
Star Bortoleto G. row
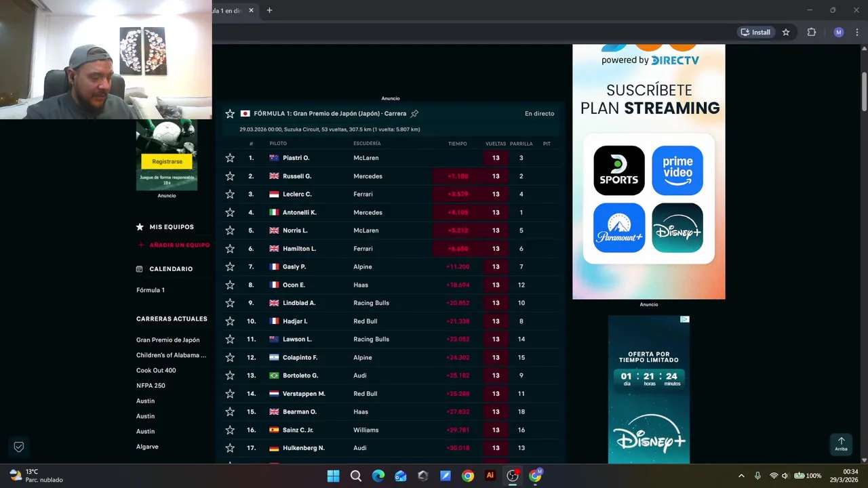(230, 375)
